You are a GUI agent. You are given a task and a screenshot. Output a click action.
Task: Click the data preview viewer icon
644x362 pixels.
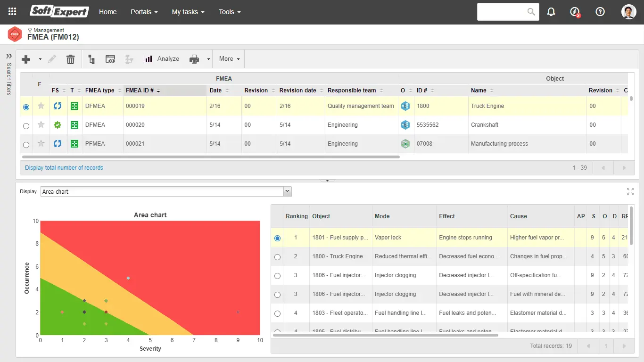110,59
